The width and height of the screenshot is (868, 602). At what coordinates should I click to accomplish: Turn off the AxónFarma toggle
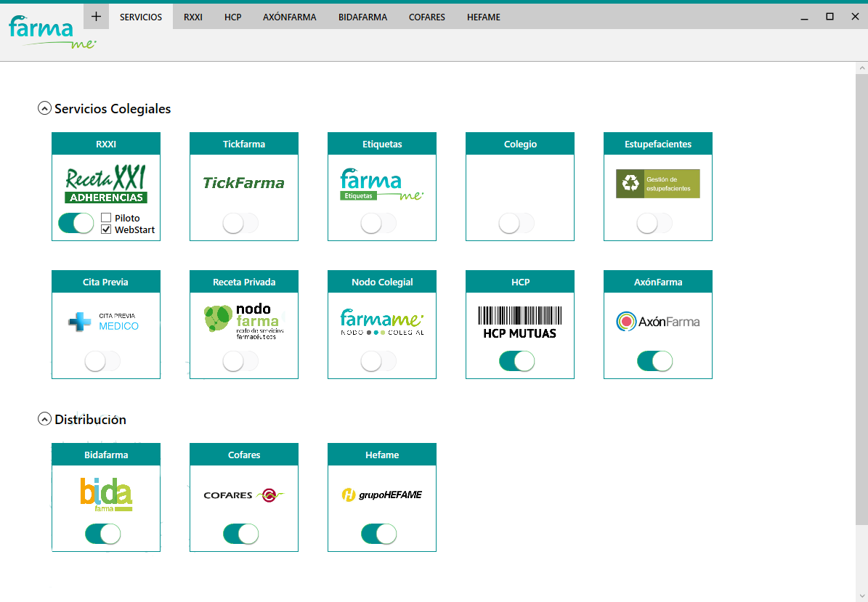pos(654,362)
